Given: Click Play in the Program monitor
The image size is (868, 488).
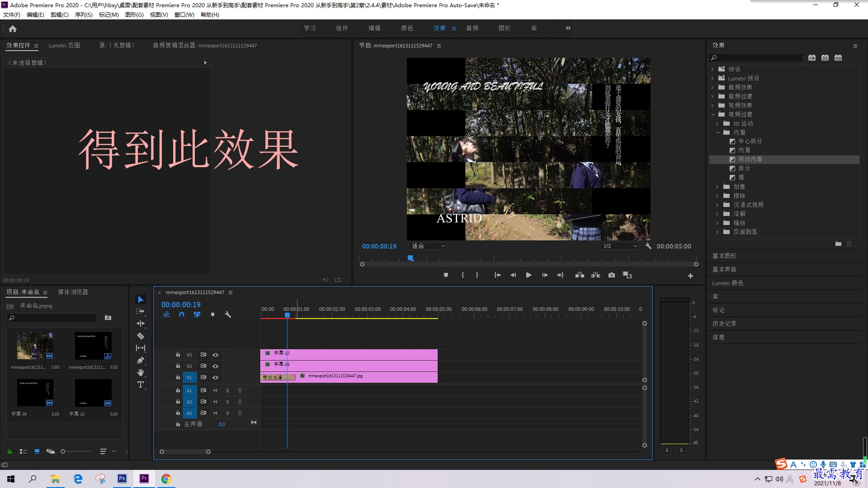Looking at the screenshot, I should pos(528,275).
